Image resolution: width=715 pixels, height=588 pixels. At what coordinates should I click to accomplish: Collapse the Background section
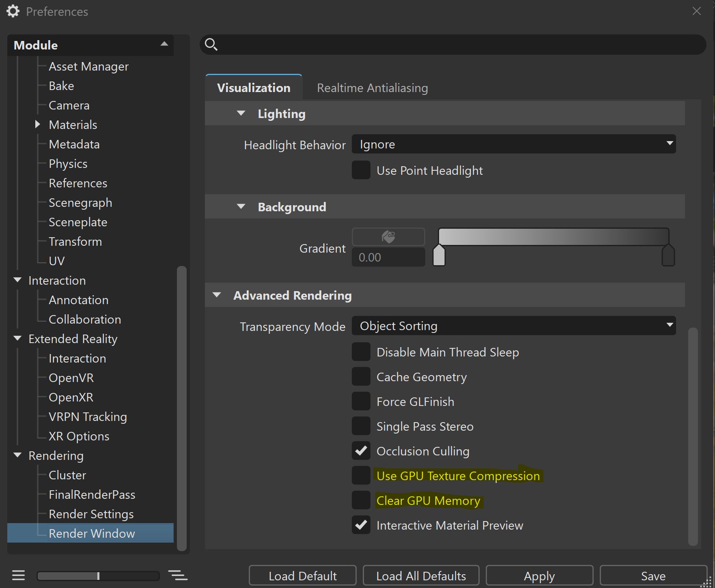point(241,207)
